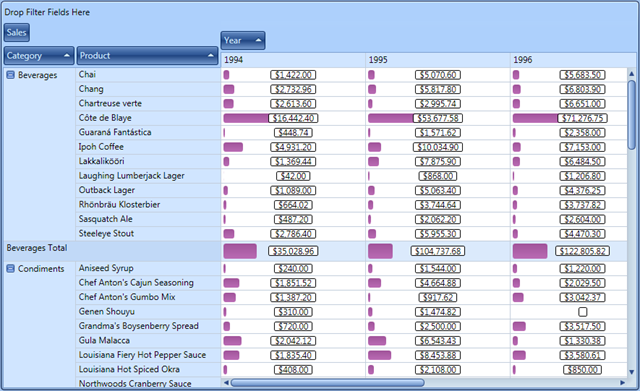Click the $16,442.40 Côte de Blaye cell

293,118
